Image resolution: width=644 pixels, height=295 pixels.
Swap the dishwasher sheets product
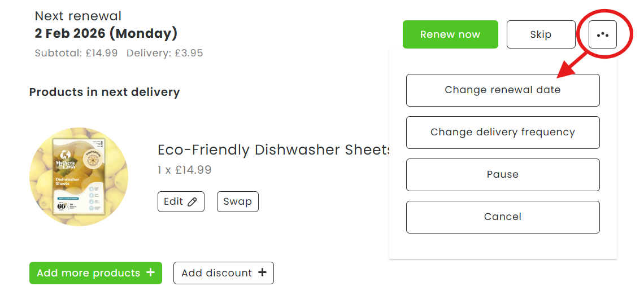point(237,201)
